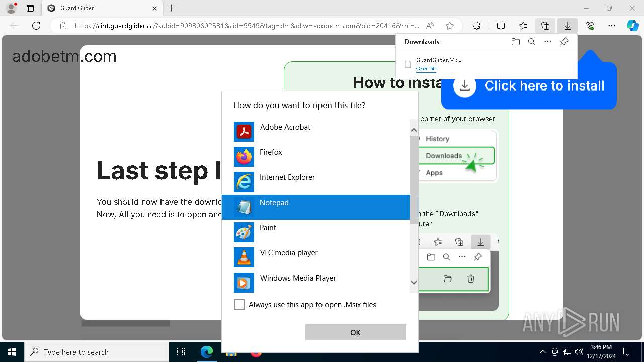Image resolution: width=644 pixels, height=362 pixels.
Task: Open the volume control in tray
Action: pos(579,352)
